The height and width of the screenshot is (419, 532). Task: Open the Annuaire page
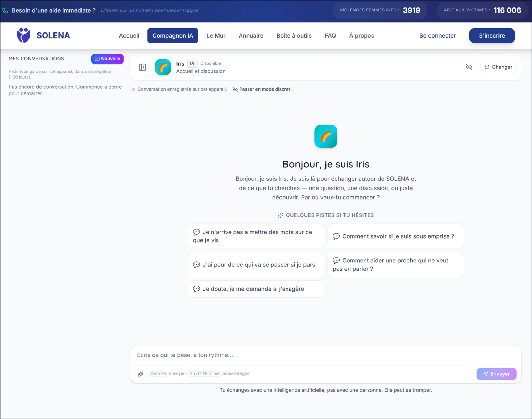pos(251,35)
